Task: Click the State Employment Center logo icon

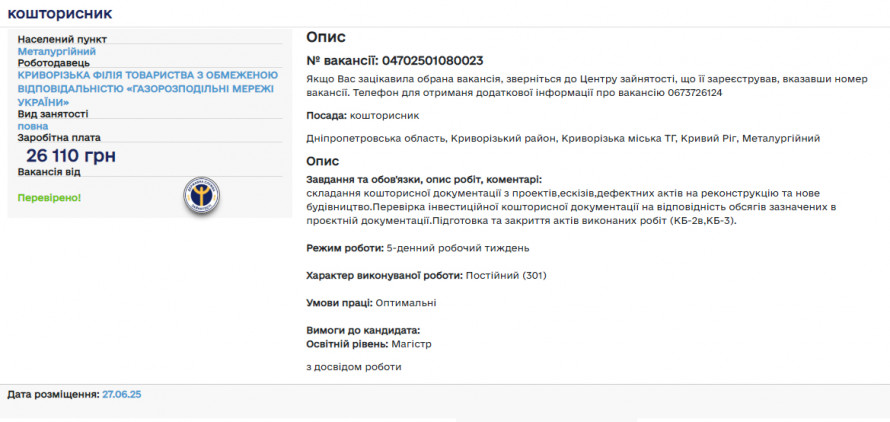Action: (x=202, y=195)
